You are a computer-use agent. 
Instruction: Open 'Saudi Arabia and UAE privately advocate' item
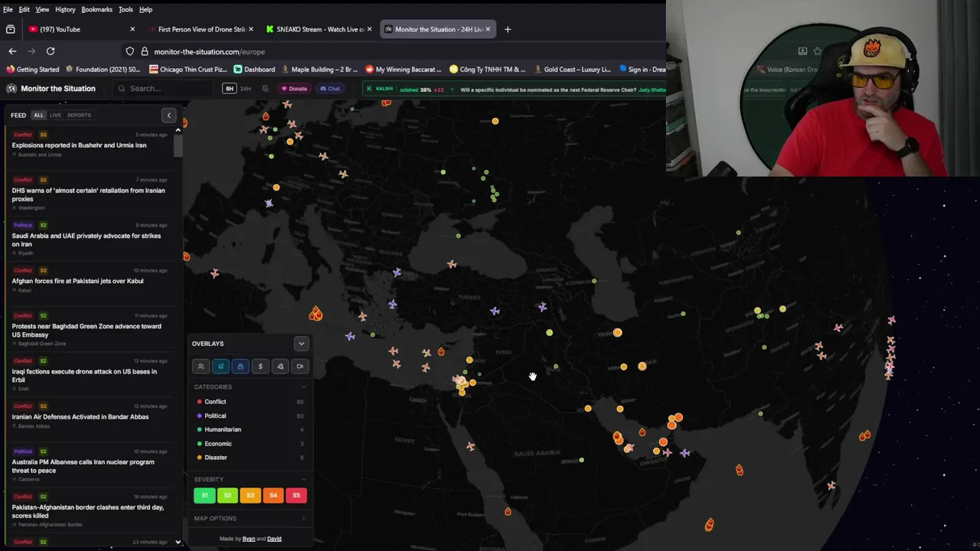[87, 240]
